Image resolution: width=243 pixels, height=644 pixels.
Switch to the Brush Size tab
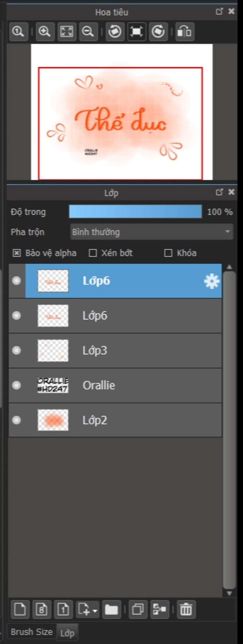click(x=32, y=632)
